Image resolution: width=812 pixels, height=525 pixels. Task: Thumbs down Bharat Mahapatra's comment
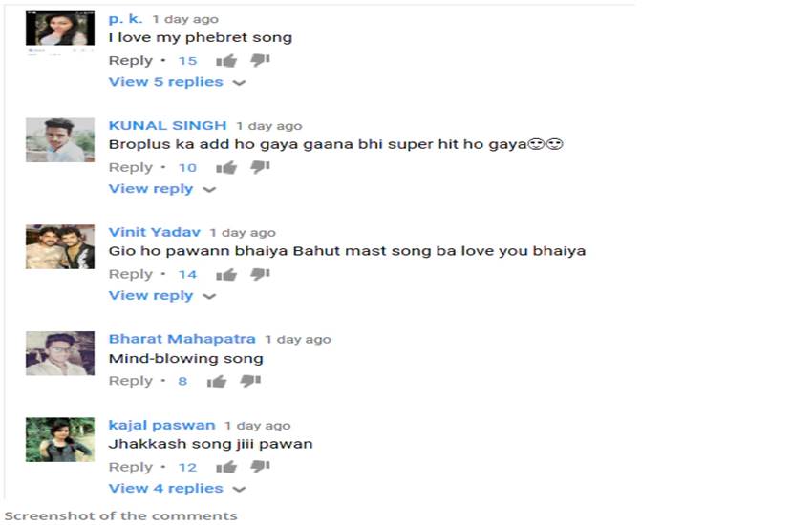[250, 381]
